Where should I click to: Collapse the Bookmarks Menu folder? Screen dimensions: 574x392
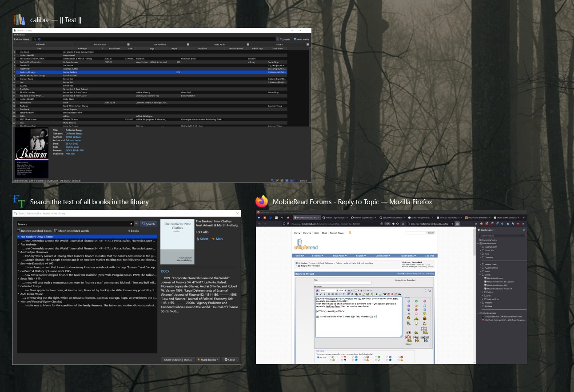pyautogui.click(x=478, y=243)
